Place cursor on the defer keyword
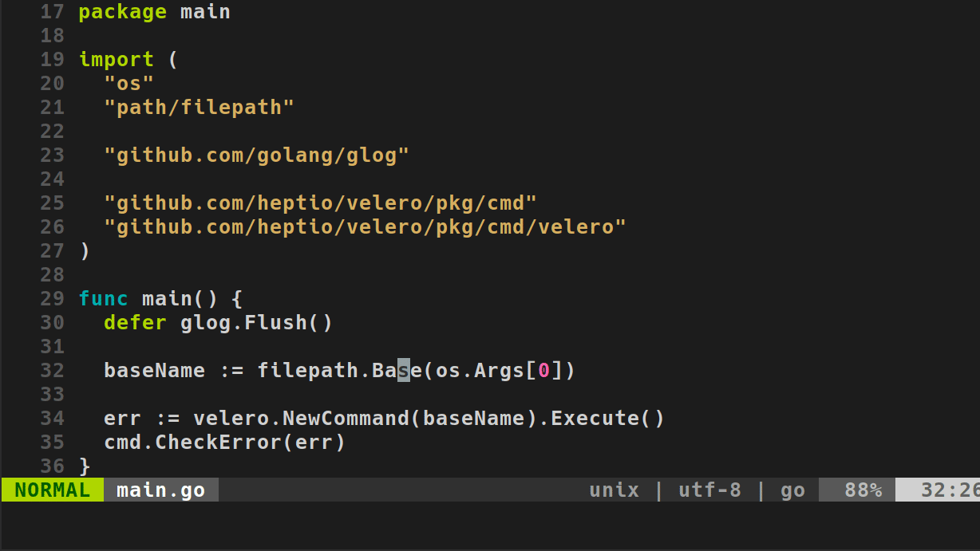 pyautogui.click(x=135, y=323)
